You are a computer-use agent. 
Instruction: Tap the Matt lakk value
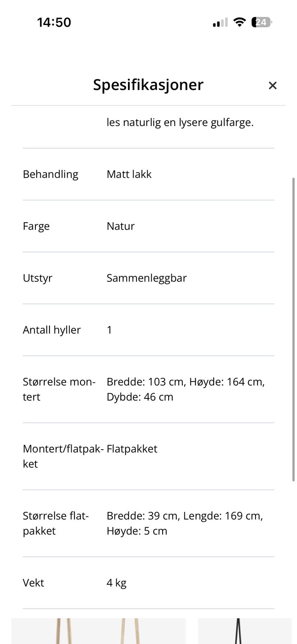[129, 174]
